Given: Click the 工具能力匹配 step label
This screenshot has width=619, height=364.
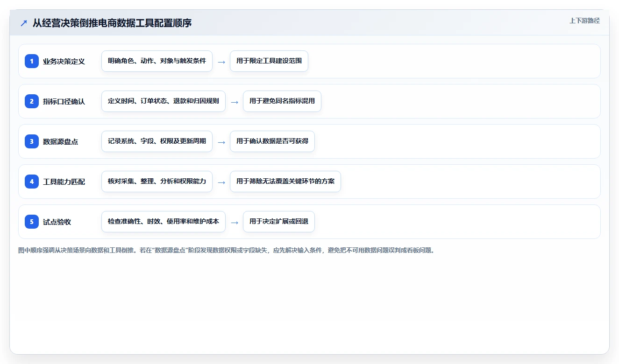Looking at the screenshot, I should click(64, 182).
